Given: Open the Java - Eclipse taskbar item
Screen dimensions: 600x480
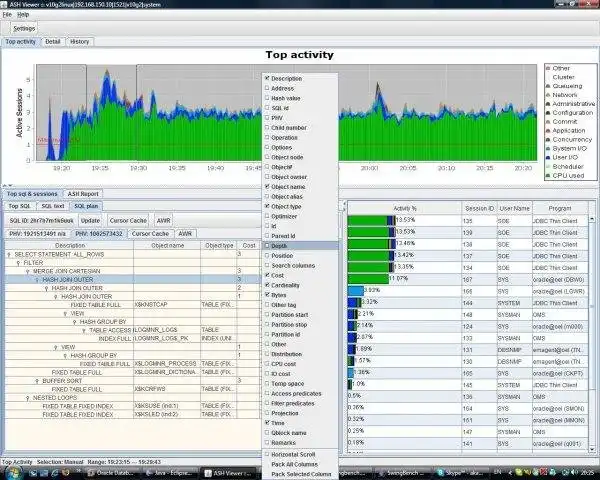Looking at the screenshot, I should pos(171,473).
